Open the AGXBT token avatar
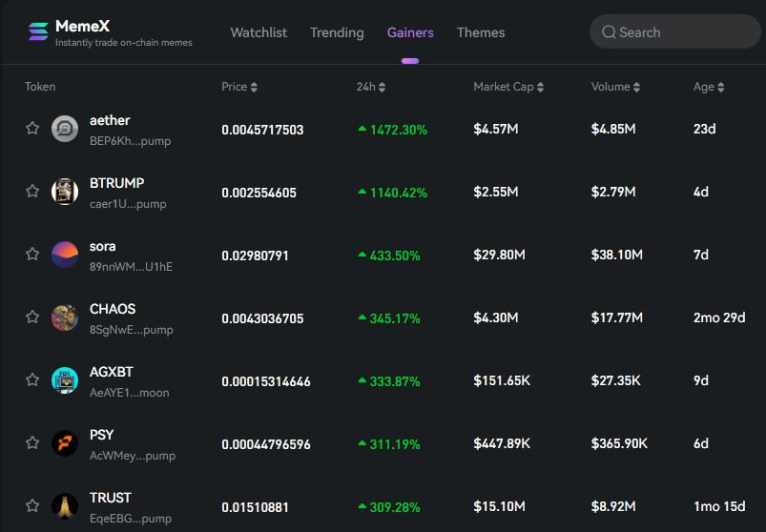 pos(65,380)
